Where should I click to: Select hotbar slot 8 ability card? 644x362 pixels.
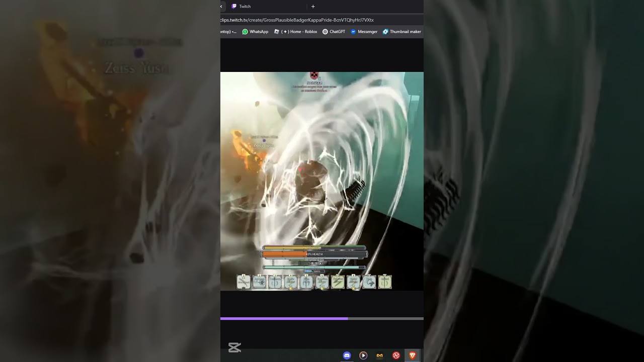click(353, 282)
